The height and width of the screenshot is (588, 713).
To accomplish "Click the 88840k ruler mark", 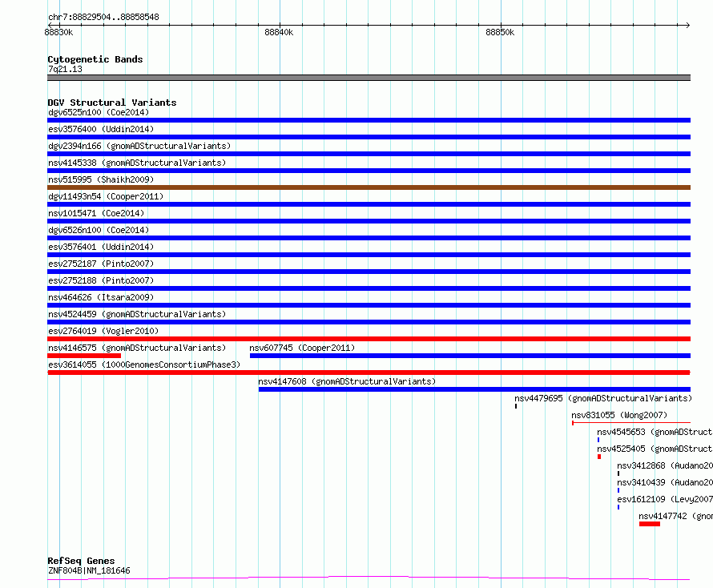I will coord(279,32).
